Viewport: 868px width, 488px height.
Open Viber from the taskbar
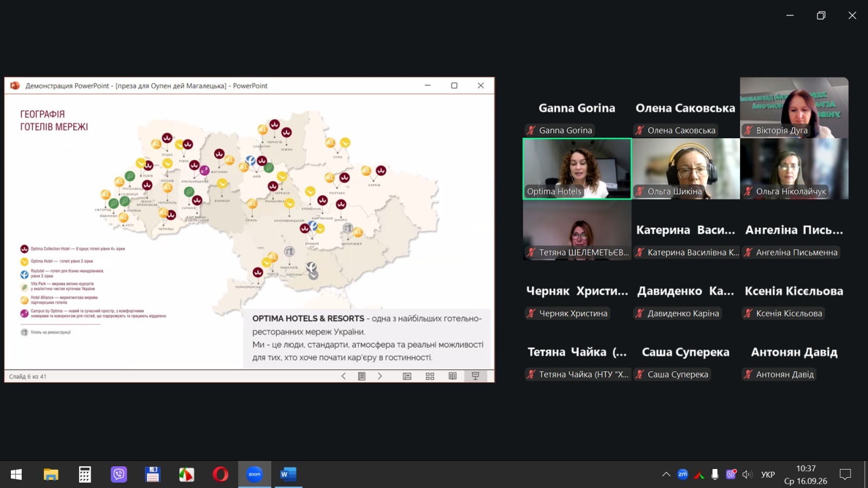point(119,474)
